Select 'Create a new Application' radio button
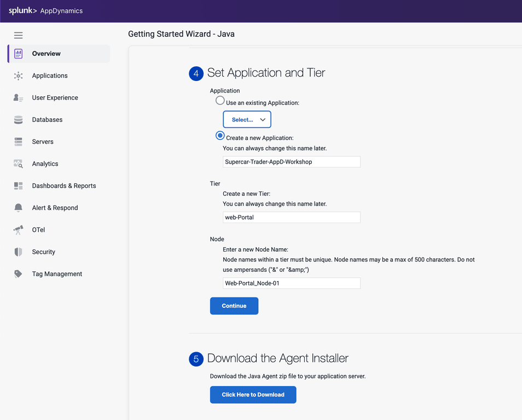522x420 pixels. point(220,136)
